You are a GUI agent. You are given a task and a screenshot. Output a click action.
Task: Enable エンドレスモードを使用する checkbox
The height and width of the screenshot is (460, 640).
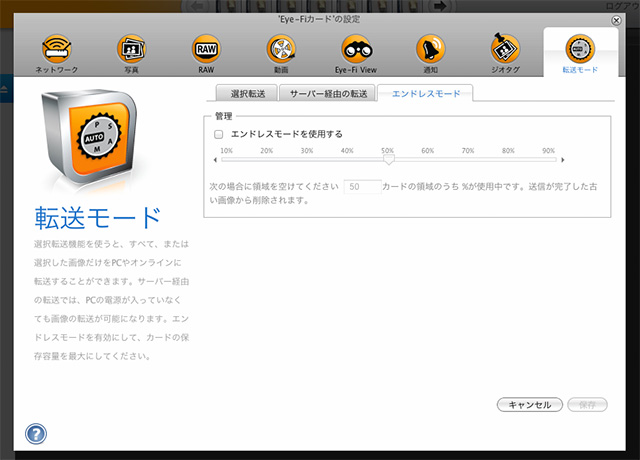coord(219,134)
